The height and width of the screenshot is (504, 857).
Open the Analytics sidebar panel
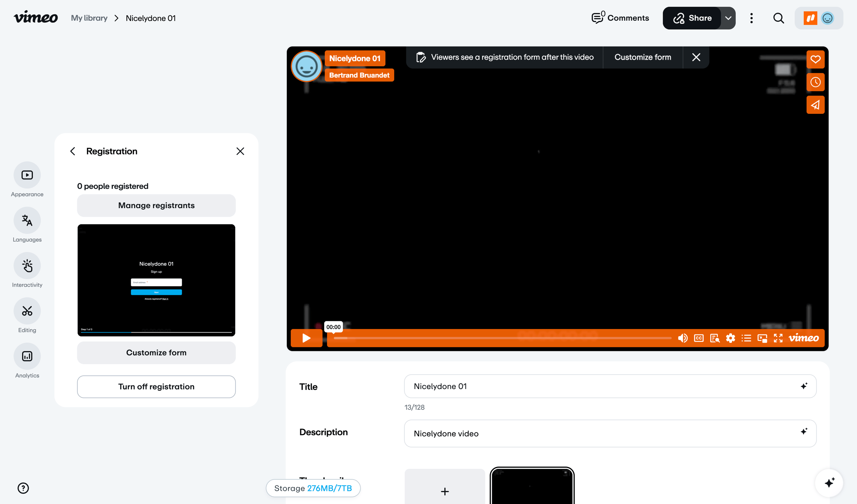(27, 356)
